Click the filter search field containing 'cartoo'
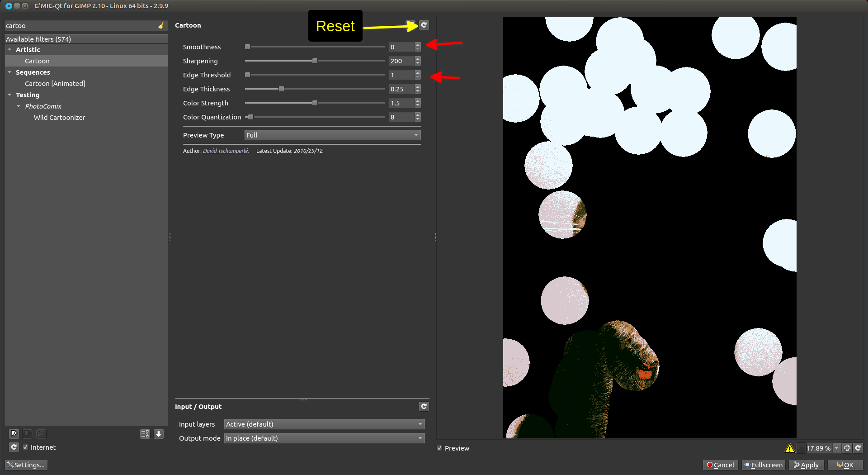 pos(80,26)
